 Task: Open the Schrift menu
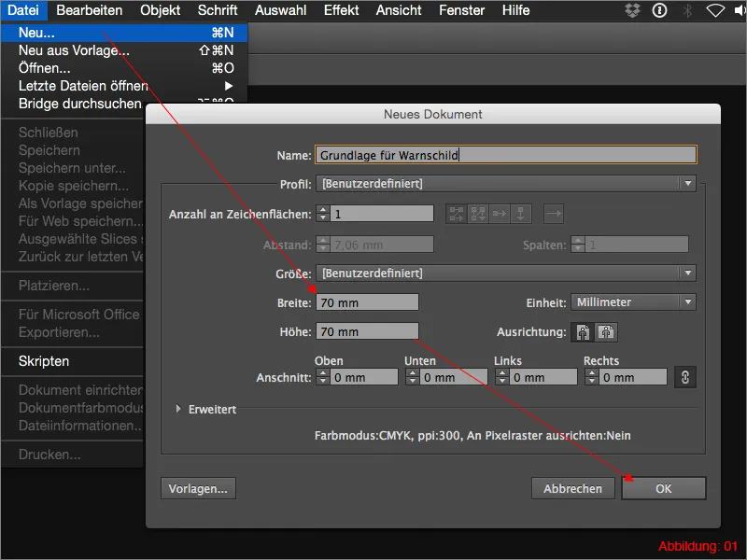[x=218, y=10]
